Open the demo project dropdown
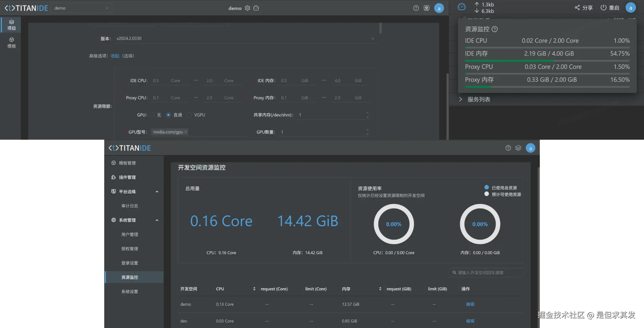644x328 pixels. coord(81,8)
